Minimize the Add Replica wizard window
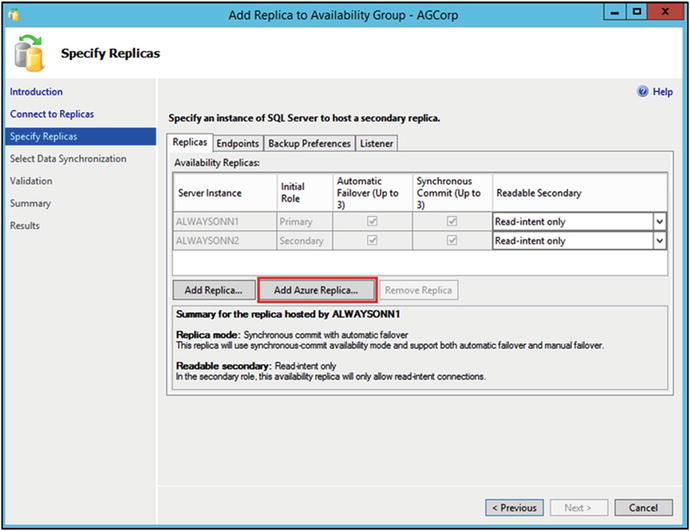 tap(615, 12)
